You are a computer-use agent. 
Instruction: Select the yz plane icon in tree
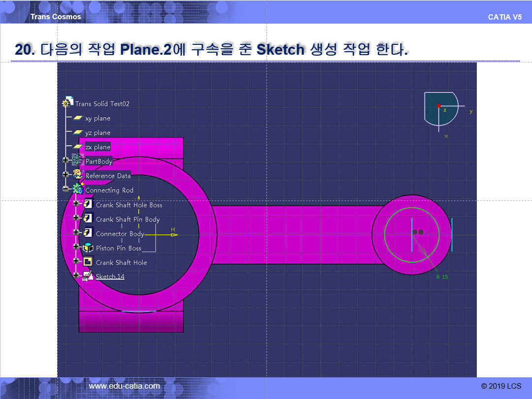(78, 133)
